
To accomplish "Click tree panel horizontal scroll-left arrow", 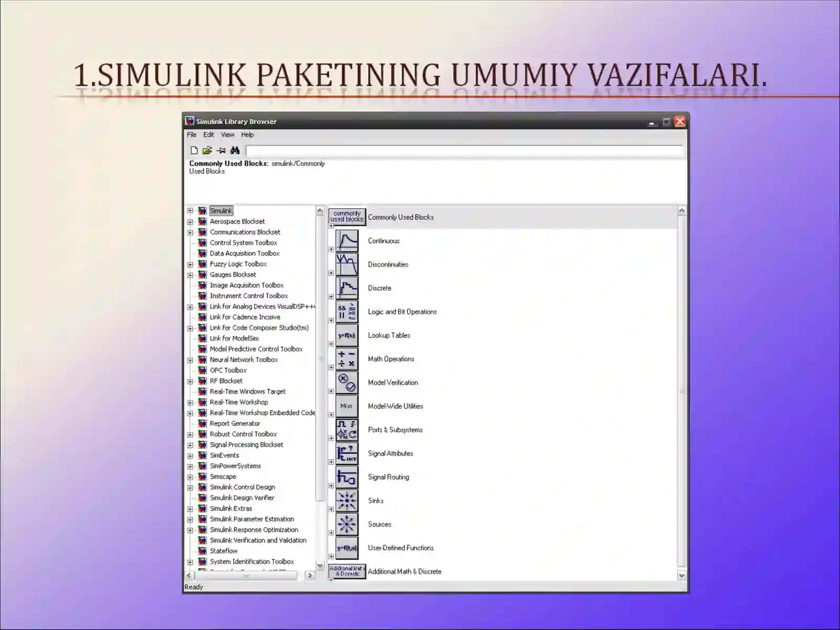I will coord(190,575).
